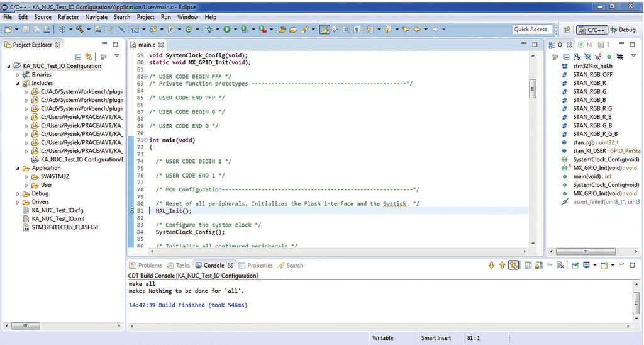Switch to the C/C++ perspective
Viewport: 644px width, 345px height.
[x=592, y=30]
